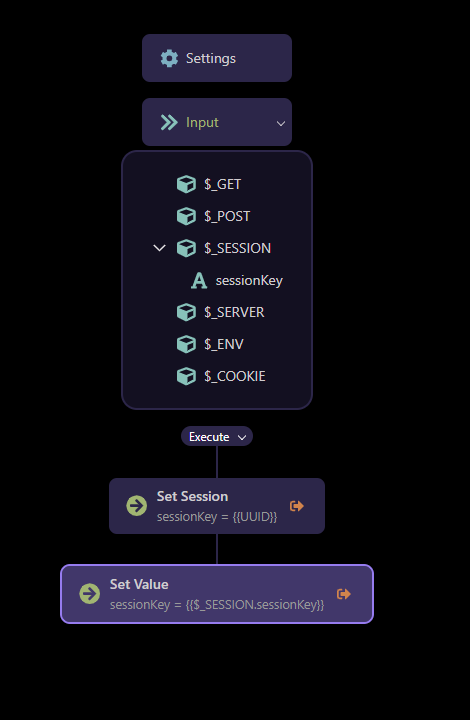
Task: Select the sessionKey tree item
Action: (x=237, y=281)
